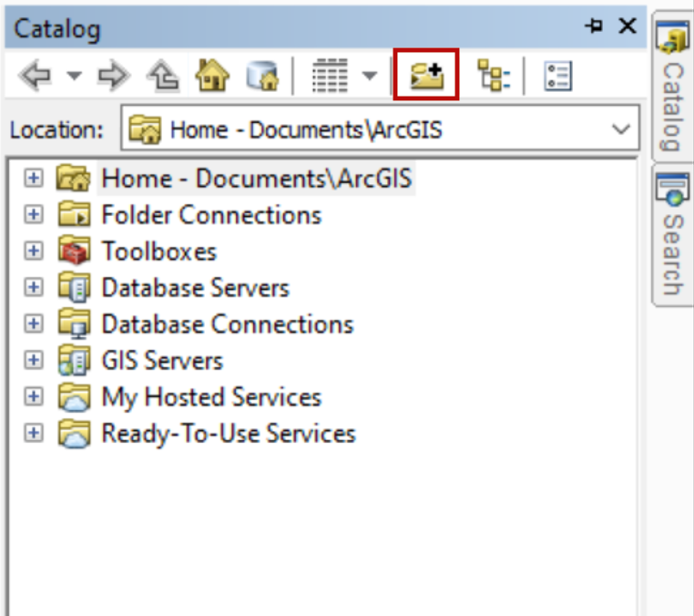This screenshot has width=694, height=616.
Task: Open the view type dropdown arrow
Action: tap(370, 77)
